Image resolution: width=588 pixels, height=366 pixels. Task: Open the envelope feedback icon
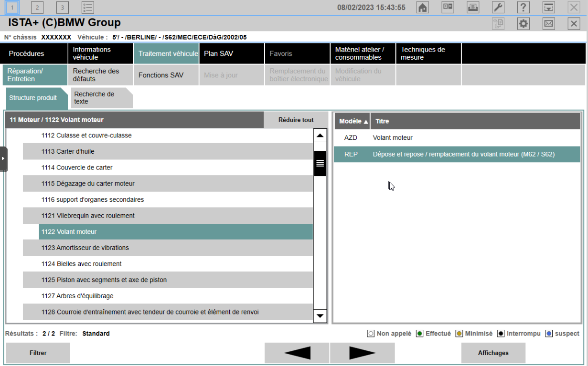(549, 23)
